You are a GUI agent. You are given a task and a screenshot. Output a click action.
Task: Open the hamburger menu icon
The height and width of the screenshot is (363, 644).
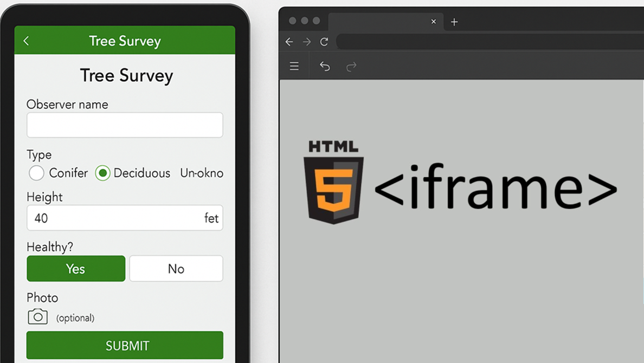[294, 66]
